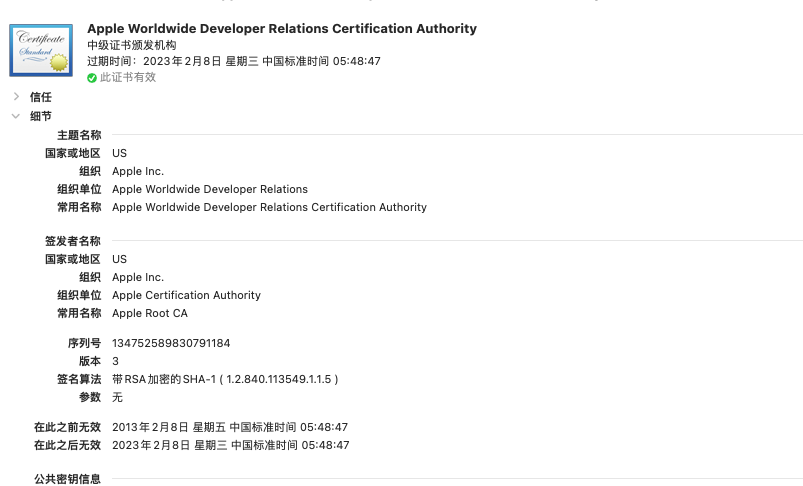The width and height of the screenshot is (803, 486).
Task: Click the green valid-certificate checkmark icon
Action: (x=92, y=78)
